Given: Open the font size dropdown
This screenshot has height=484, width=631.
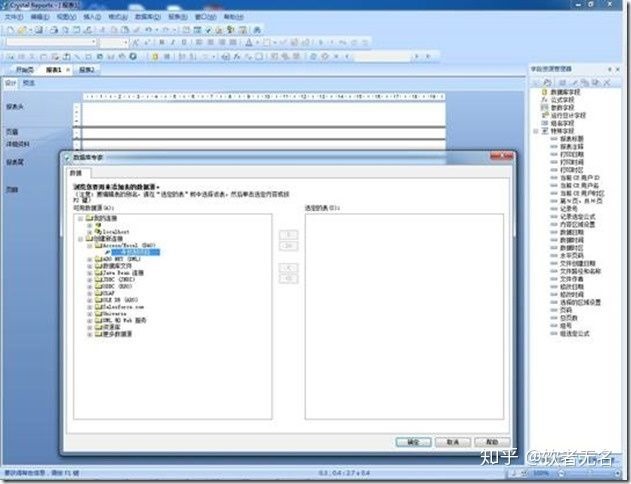Looking at the screenshot, I should point(126,42).
